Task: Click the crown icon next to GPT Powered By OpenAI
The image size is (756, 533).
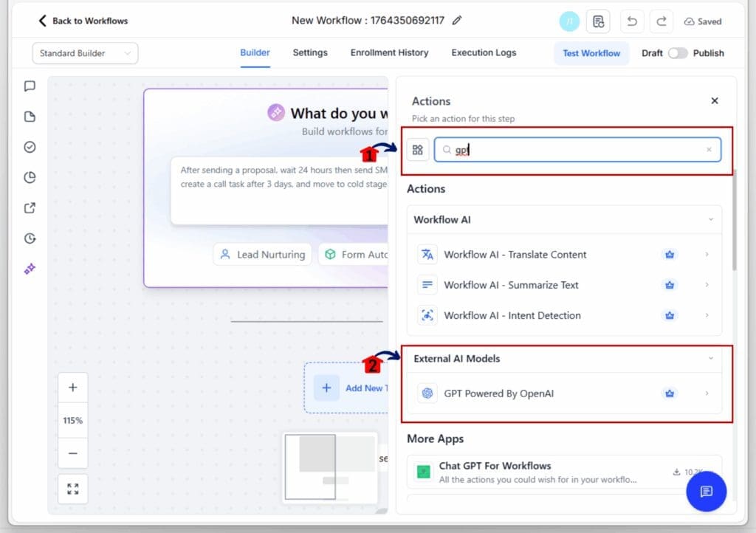Action: coord(669,393)
